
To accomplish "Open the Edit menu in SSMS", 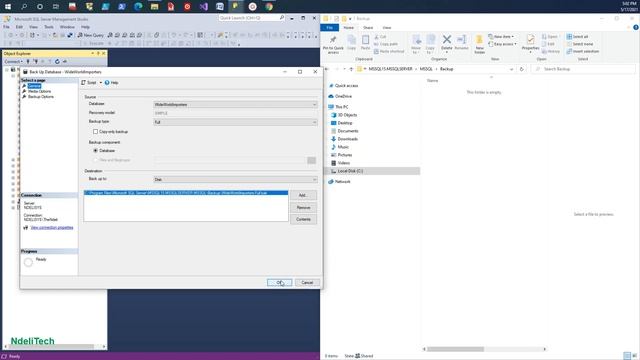I will [19, 27].
